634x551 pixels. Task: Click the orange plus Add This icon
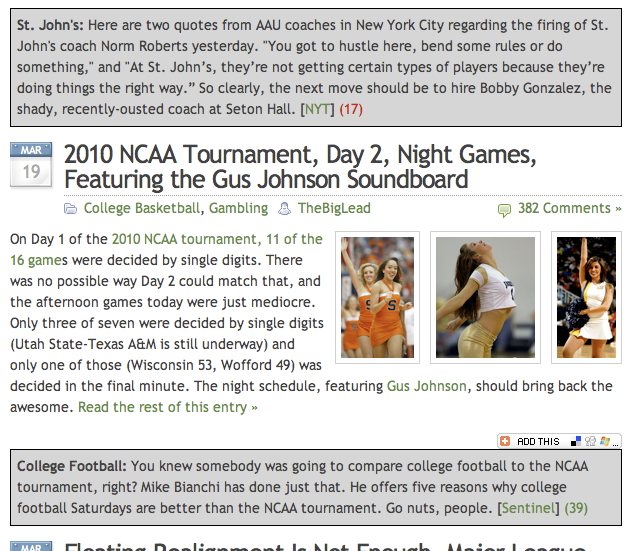pyautogui.click(x=506, y=441)
